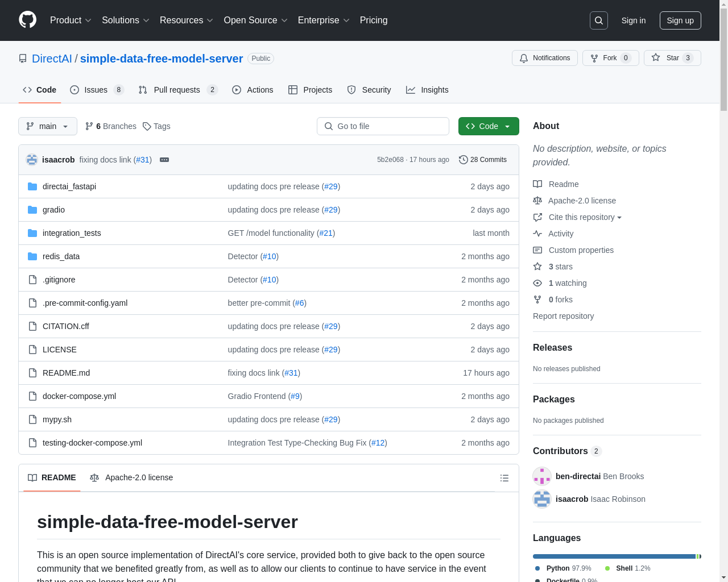Open README.md file
The image size is (728, 582).
coord(66,373)
